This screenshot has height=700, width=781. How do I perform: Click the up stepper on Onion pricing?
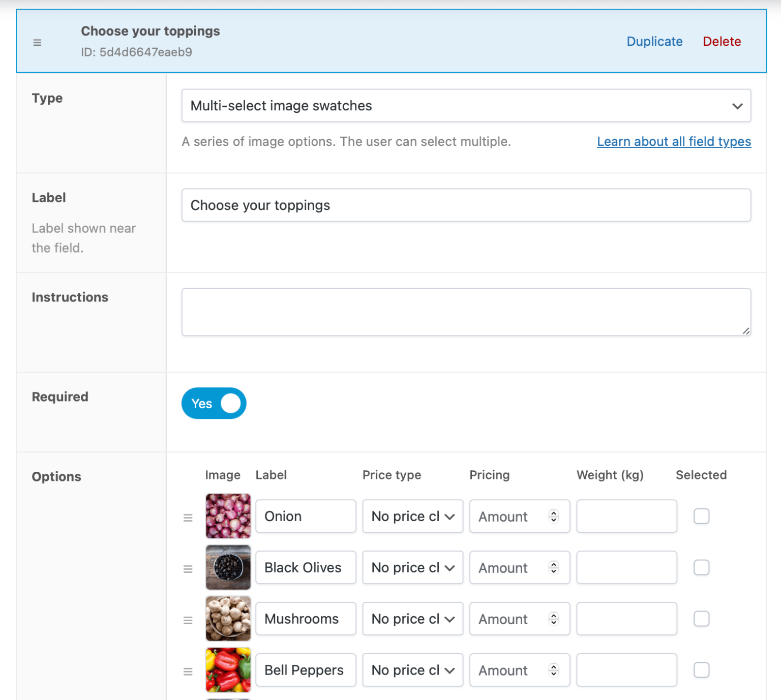tap(554, 513)
